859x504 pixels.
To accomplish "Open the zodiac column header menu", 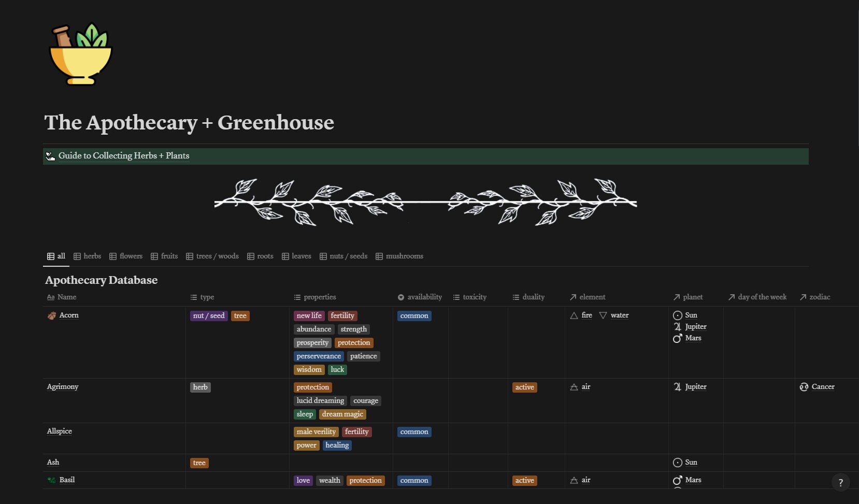I will 820,297.
